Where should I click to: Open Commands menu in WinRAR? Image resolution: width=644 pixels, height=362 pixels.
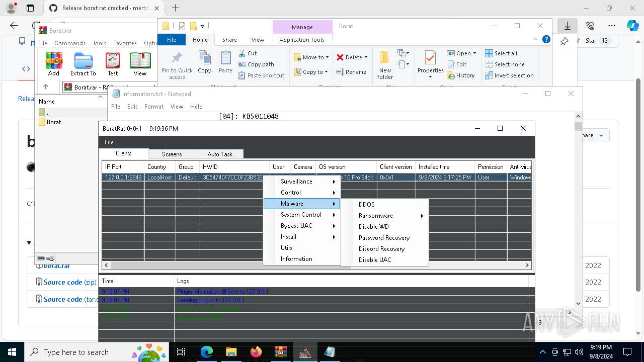pos(70,43)
